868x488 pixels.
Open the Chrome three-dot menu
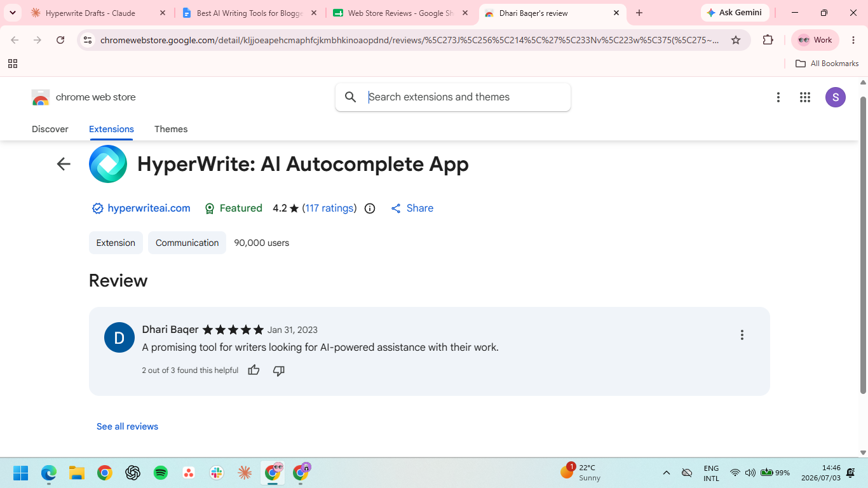[x=853, y=40]
